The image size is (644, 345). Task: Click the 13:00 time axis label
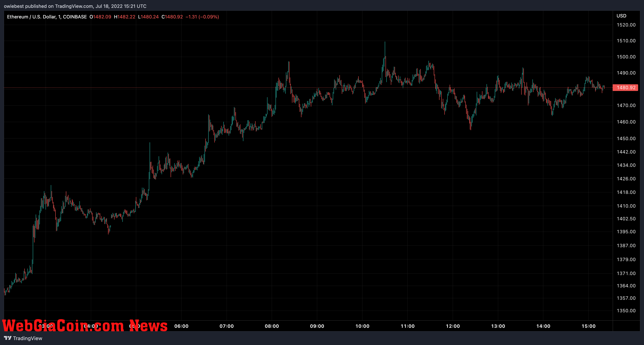pyautogui.click(x=498, y=326)
